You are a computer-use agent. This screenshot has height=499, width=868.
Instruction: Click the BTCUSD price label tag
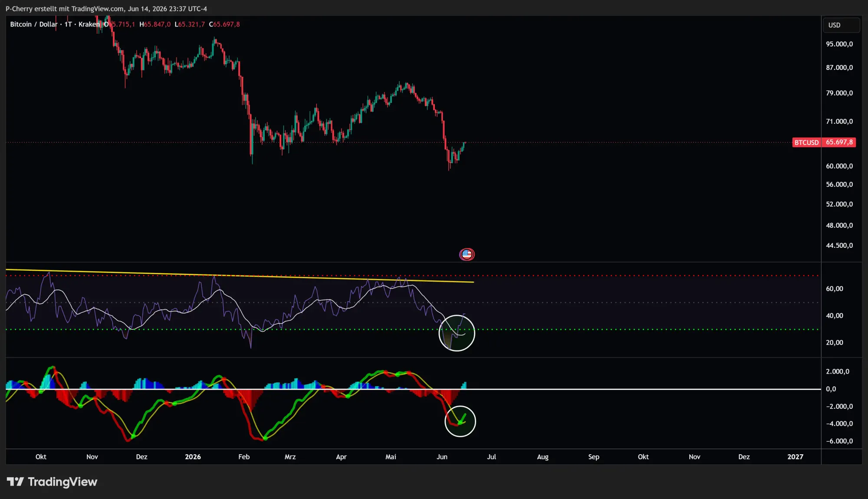pos(806,142)
